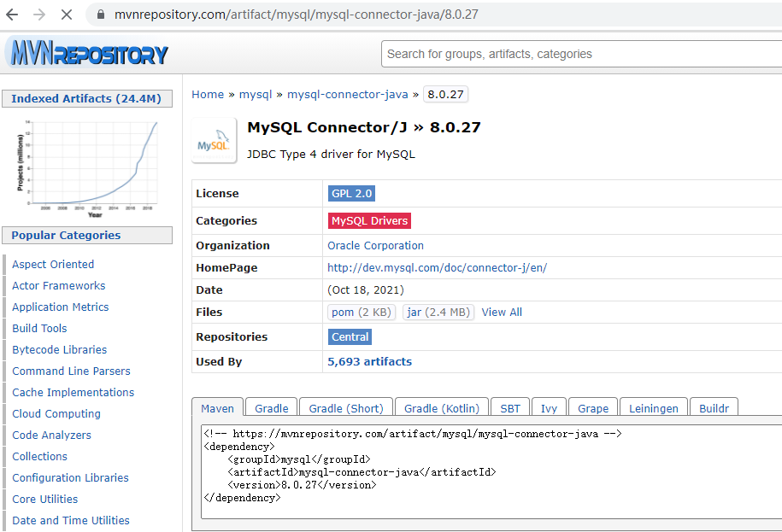
Task: Open the MVNRepository logo homepage
Action: [89, 53]
